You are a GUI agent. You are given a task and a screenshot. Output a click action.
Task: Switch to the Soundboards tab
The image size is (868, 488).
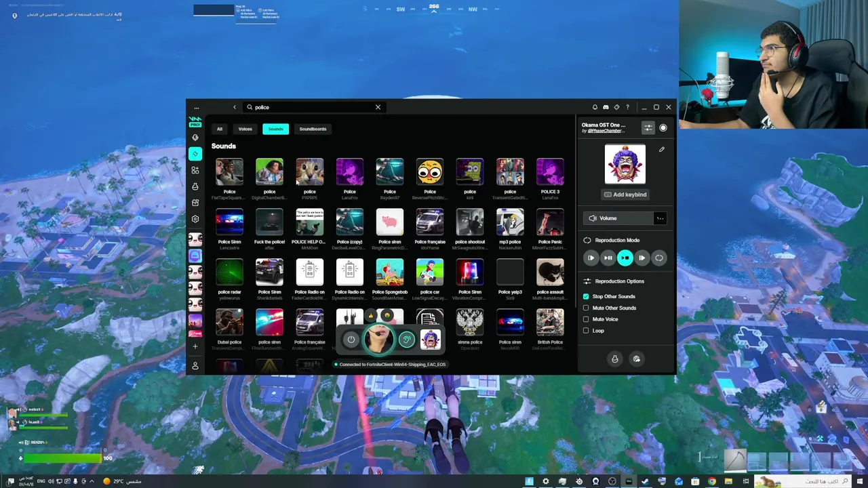click(x=313, y=129)
